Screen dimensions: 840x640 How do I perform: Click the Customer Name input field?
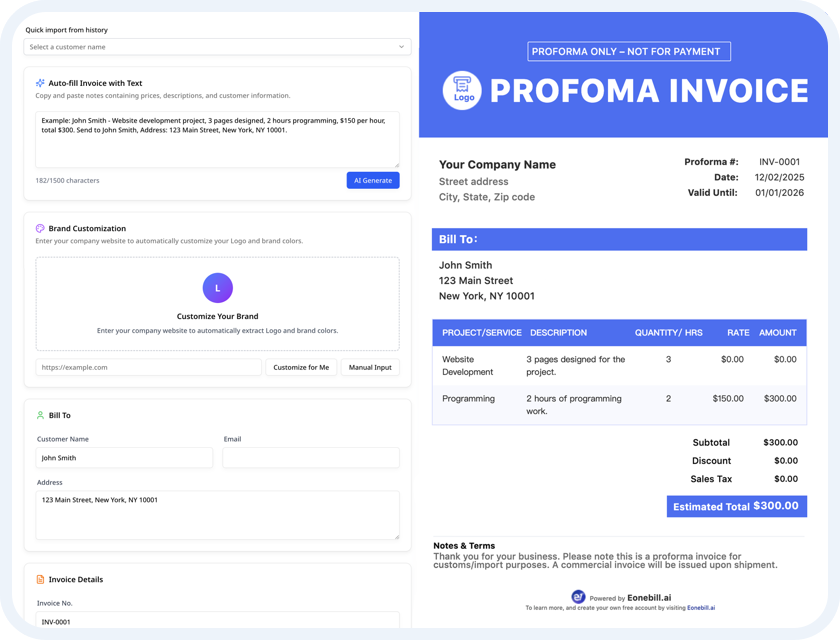[125, 458]
